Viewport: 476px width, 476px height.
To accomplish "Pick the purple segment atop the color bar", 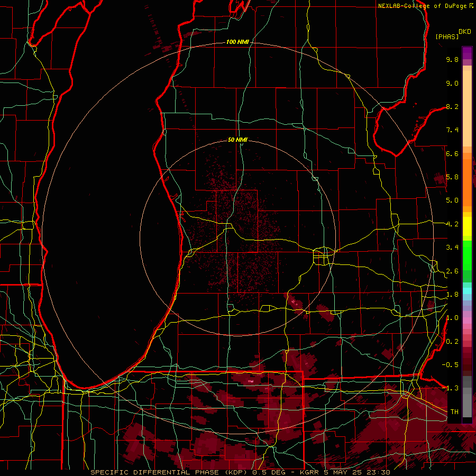I will coord(467,53).
